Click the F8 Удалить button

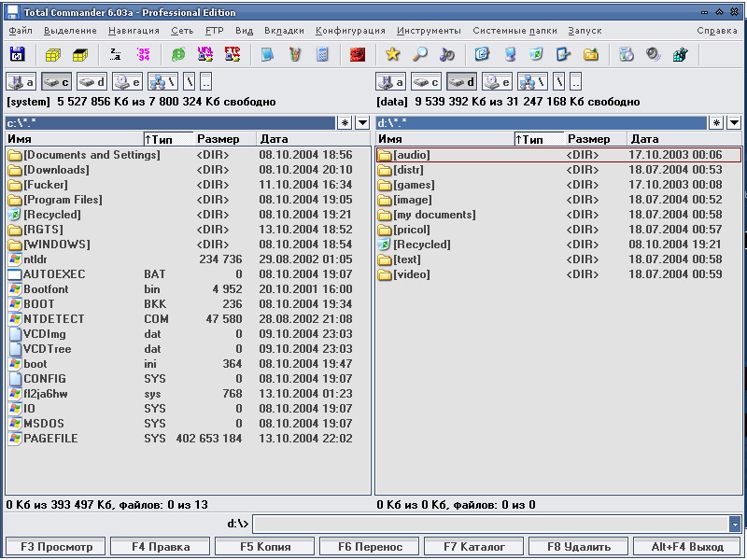578,547
